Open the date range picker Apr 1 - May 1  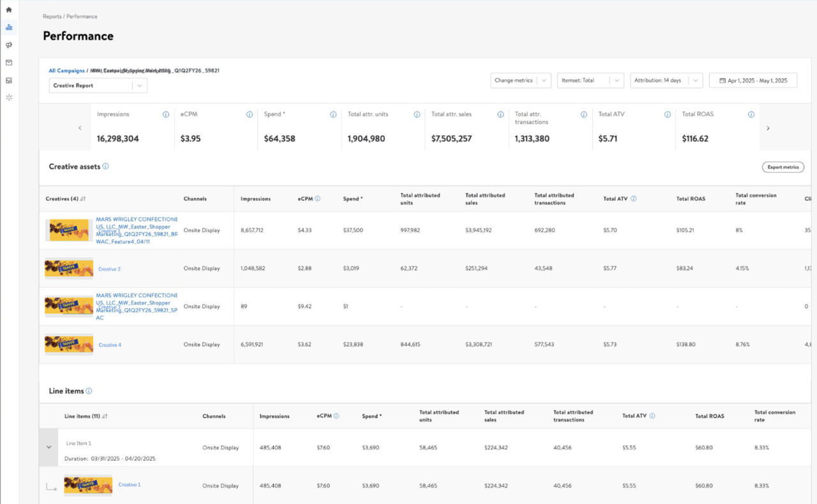tap(753, 80)
